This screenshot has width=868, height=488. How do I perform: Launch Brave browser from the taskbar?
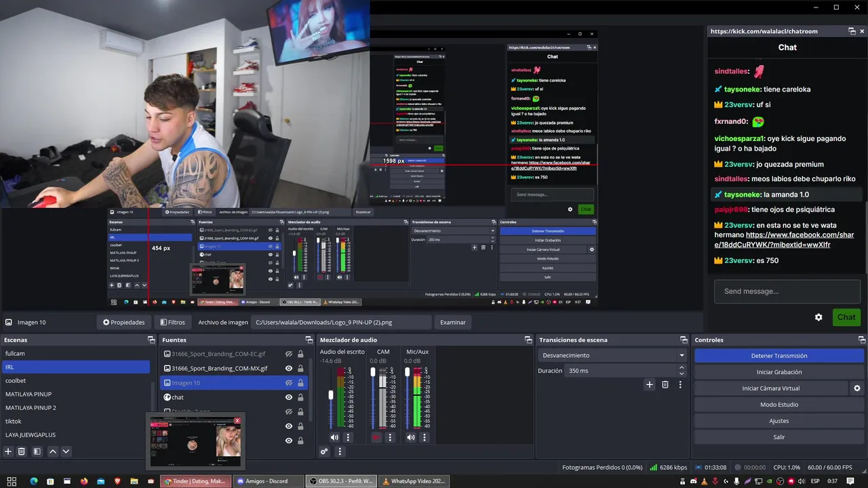coord(117,481)
